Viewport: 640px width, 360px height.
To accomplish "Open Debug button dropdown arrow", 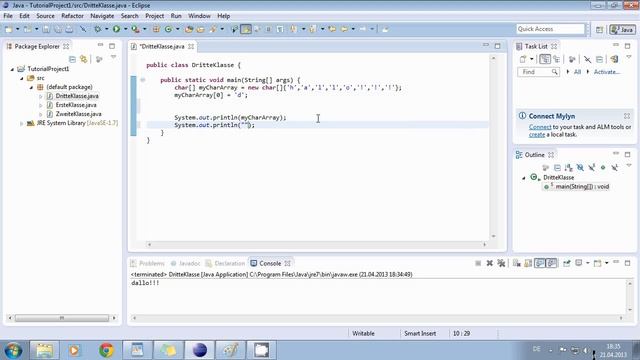I will tap(106, 29).
